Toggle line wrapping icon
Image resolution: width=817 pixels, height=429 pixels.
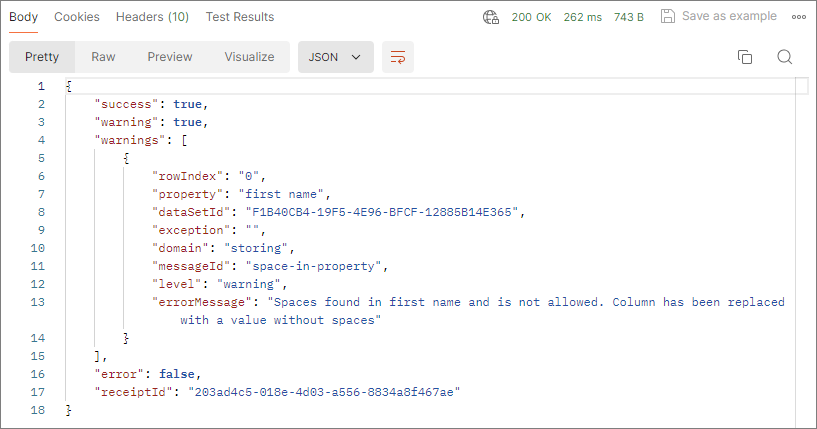point(398,57)
